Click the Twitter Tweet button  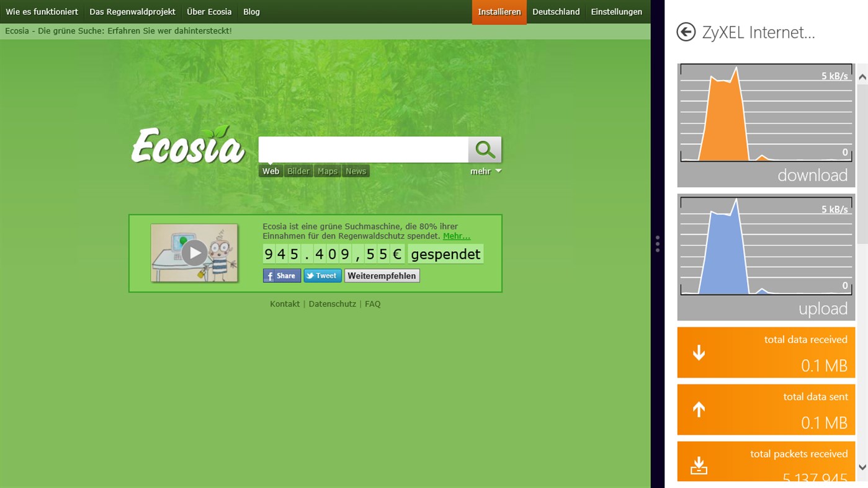tap(322, 276)
